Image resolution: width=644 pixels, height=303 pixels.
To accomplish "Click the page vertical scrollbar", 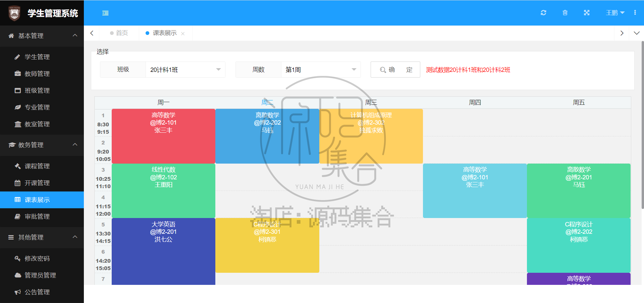I will 642,125.
